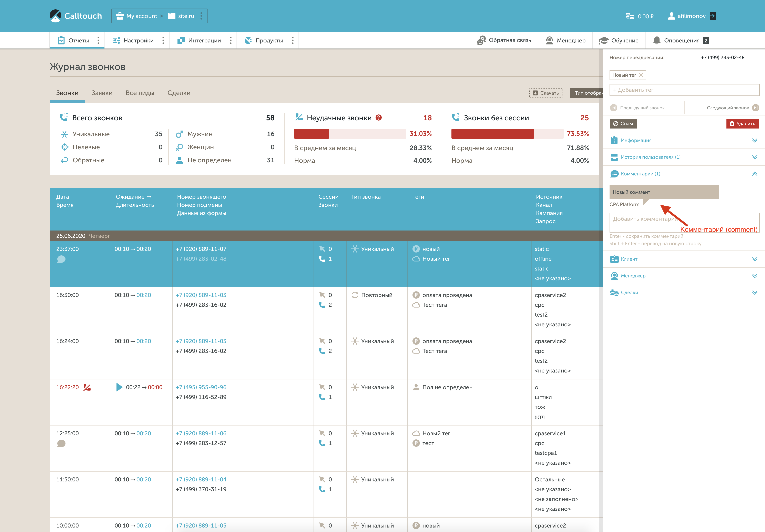Click the Новый коммент comment bubble
This screenshot has width=765, height=532.
point(664,192)
